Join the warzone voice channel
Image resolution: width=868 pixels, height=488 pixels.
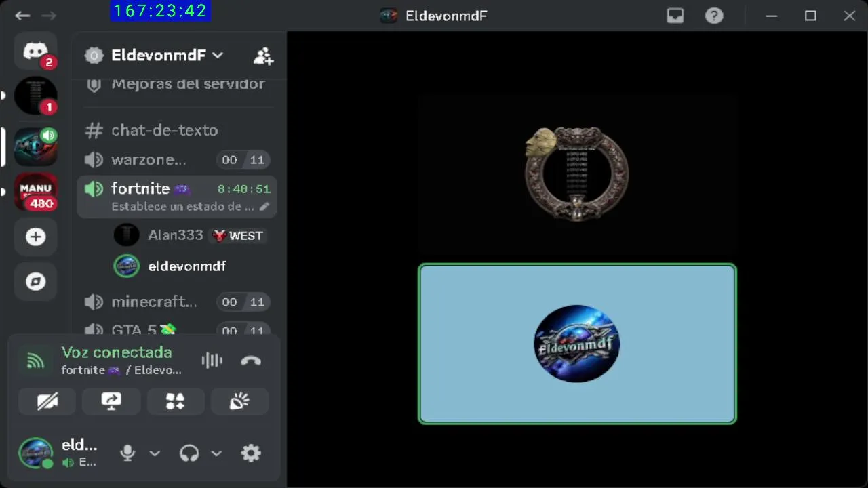[x=177, y=160]
